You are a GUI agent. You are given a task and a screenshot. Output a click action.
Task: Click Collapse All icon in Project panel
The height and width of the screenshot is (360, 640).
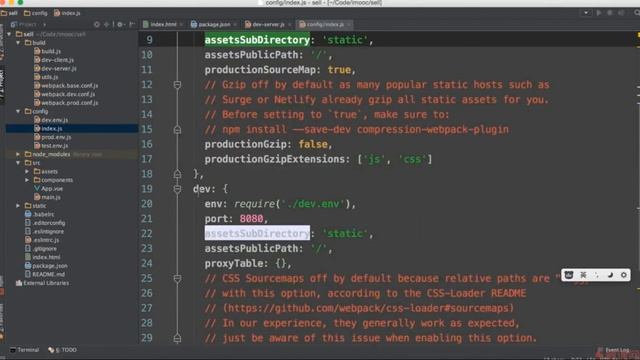click(x=107, y=24)
